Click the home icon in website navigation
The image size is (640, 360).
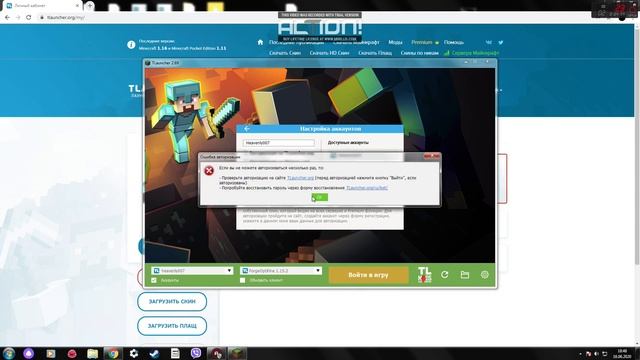(x=260, y=42)
